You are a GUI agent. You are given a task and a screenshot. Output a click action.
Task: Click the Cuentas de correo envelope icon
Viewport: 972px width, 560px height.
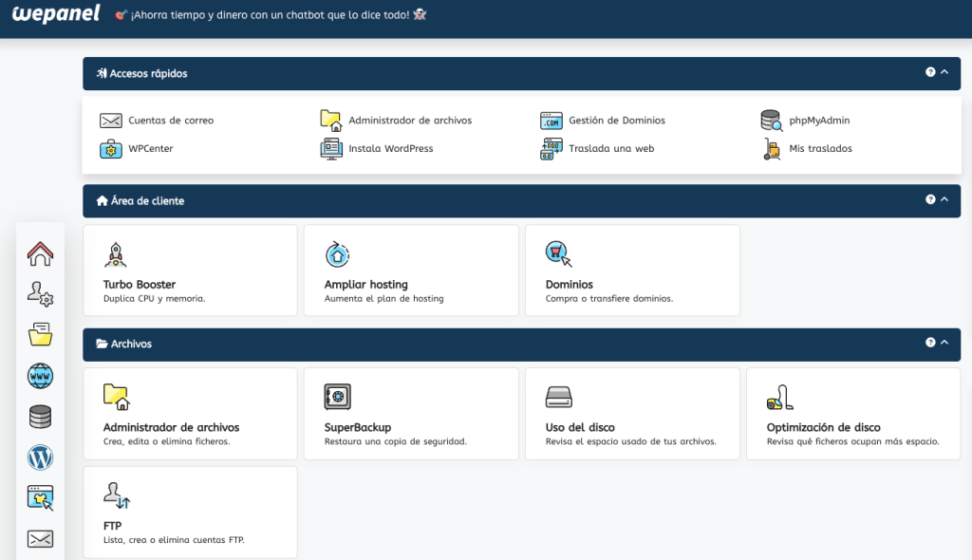click(111, 121)
